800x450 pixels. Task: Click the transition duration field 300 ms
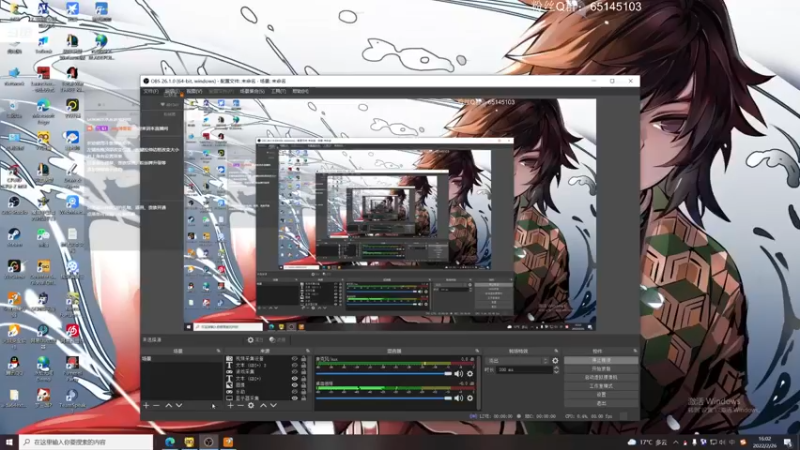tap(523, 370)
